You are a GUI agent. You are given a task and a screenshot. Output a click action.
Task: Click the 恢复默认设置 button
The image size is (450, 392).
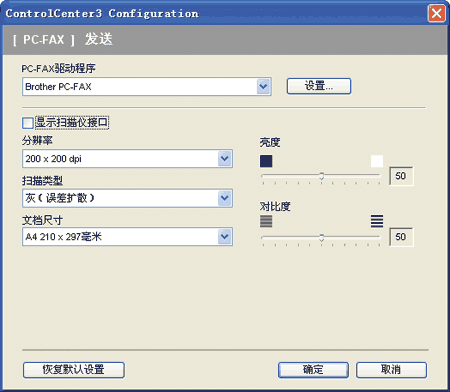74,370
